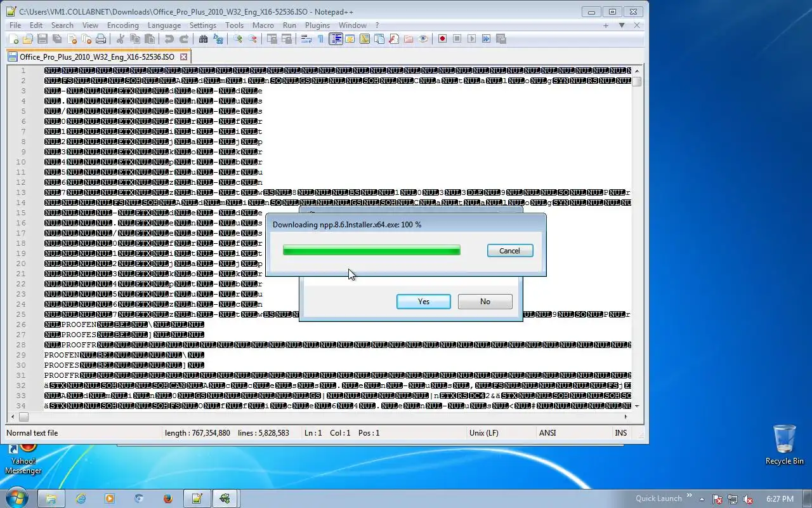Click INS mode in status bar
The image size is (812, 508).
click(621, 433)
